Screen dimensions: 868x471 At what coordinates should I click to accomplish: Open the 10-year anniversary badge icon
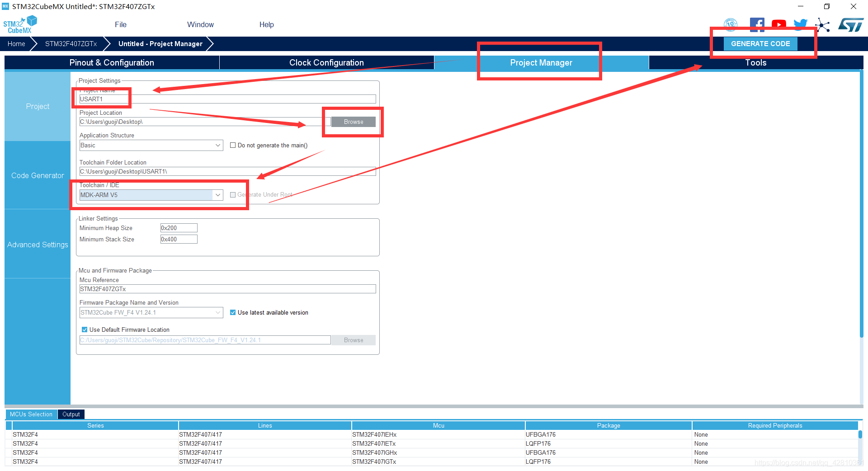point(731,24)
